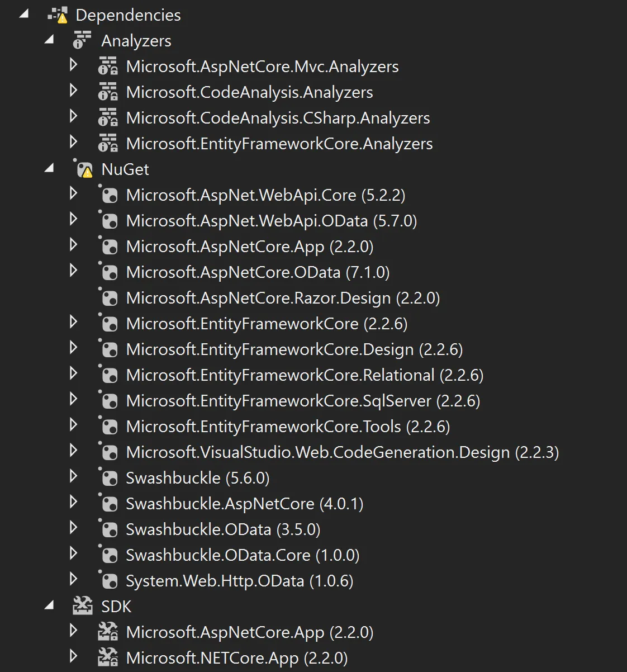The height and width of the screenshot is (672, 627).
Task: Select the Analyzers label
Action: 136,41
